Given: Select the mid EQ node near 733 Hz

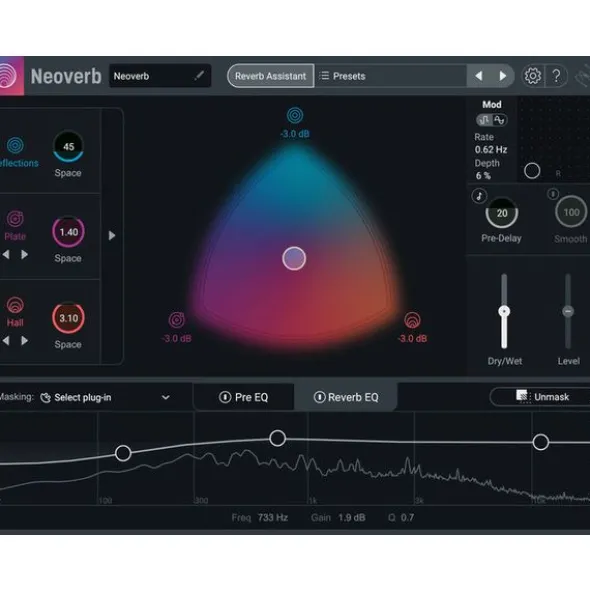Looking at the screenshot, I should [x=277, y=438].
